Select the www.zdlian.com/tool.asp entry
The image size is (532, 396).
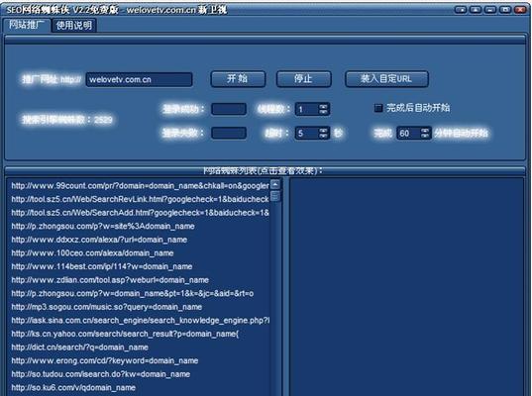coord(140,280)
